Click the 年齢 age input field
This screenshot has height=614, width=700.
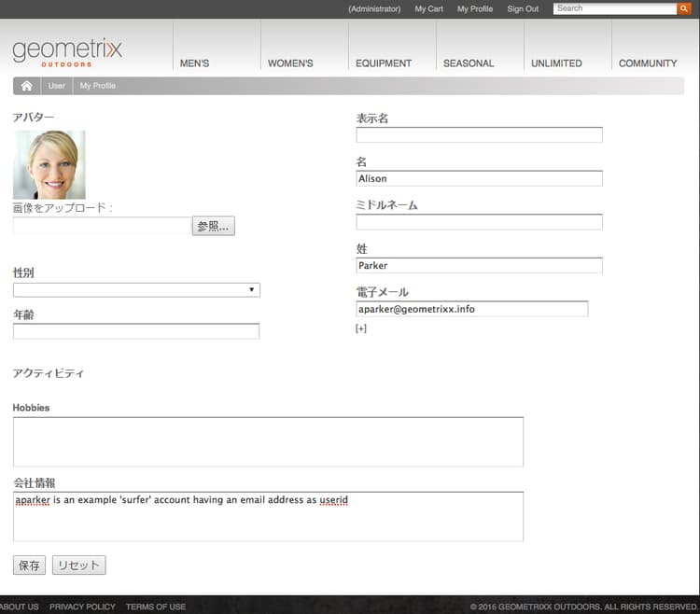136,331
